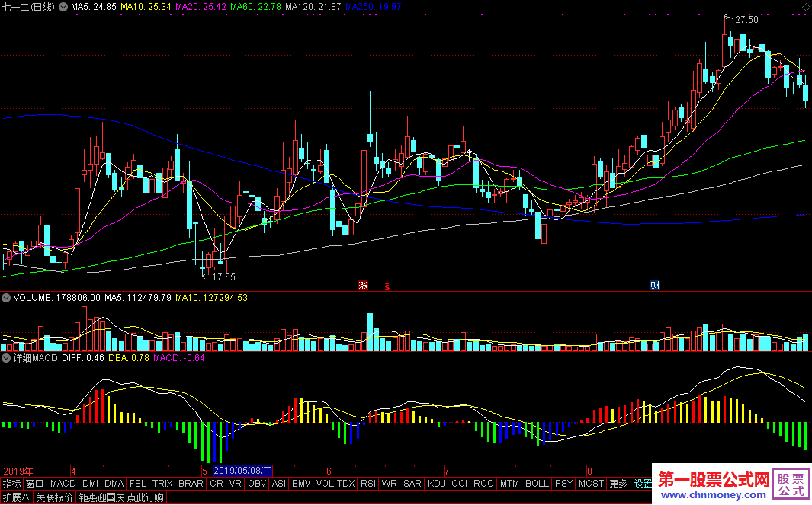This screenshot has width=812, height=505.
Task: Open the 窗口 tab
Action: tap(35, 484)
